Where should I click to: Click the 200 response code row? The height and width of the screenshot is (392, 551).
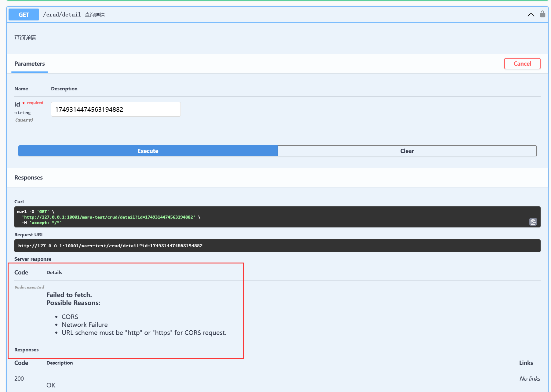pyautogui.click(x=19, y=379)
